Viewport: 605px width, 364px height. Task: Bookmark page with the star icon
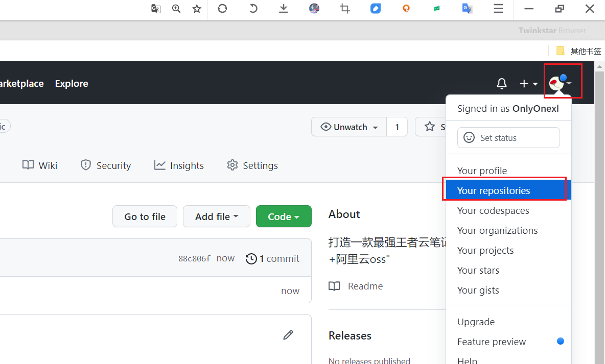(x=197, y=9)
